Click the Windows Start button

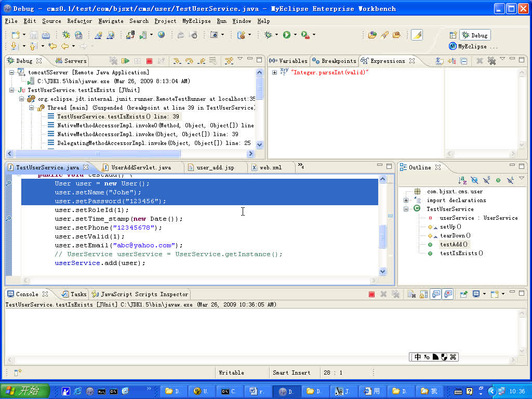click(25, 391)
